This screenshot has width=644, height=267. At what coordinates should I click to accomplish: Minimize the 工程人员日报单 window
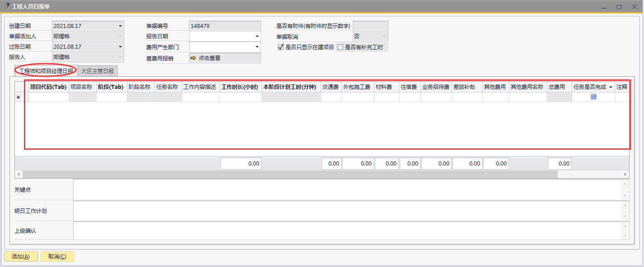pos(603,7)
